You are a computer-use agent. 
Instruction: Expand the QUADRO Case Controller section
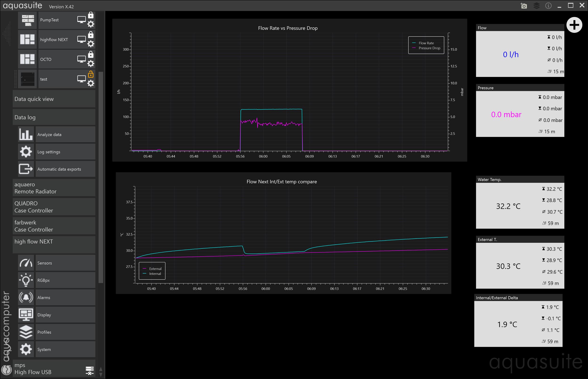coord(54,207)
